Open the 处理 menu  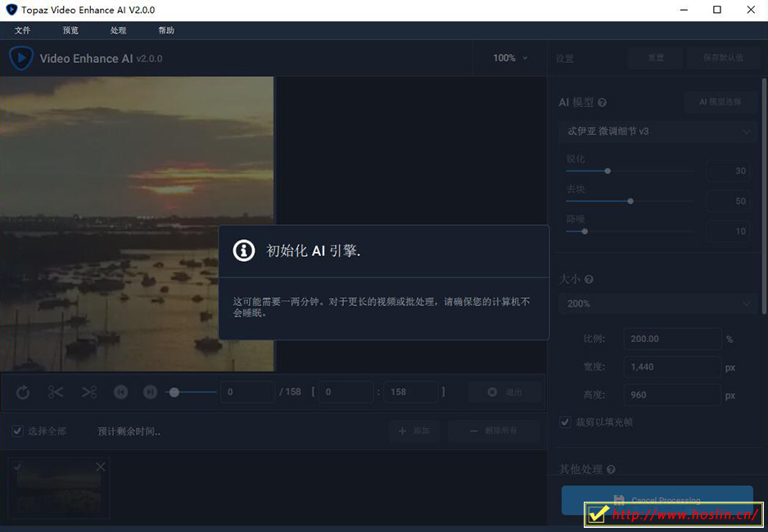click(118, 30)
